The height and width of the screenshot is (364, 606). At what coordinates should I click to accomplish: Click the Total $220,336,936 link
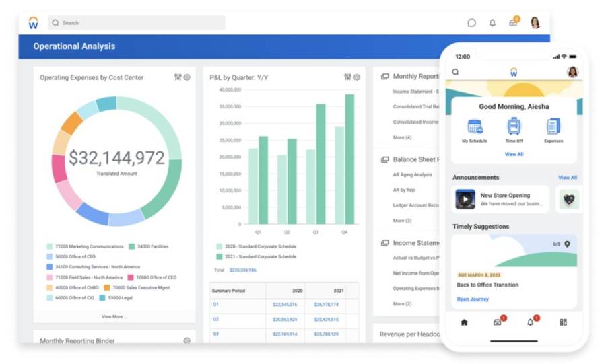[x=242, y=270]
